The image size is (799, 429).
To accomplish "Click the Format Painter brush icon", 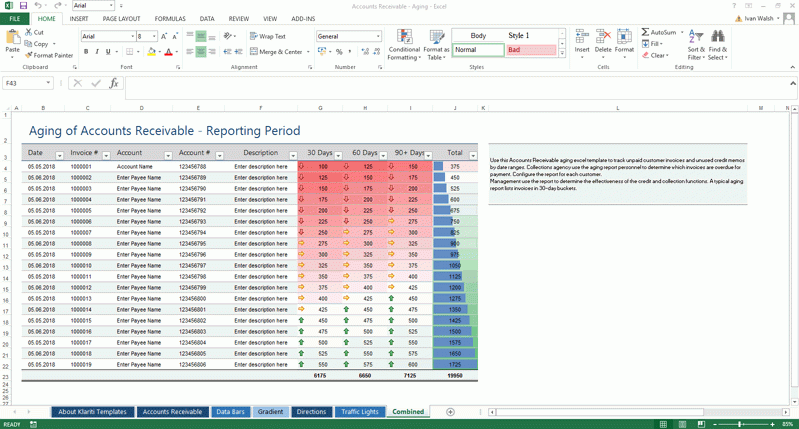I will pyautogui.click(x=27, y=56).
